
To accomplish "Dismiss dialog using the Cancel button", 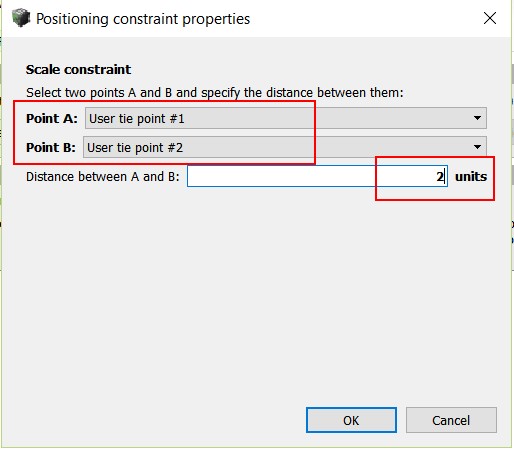I will [x=451, y=420].
